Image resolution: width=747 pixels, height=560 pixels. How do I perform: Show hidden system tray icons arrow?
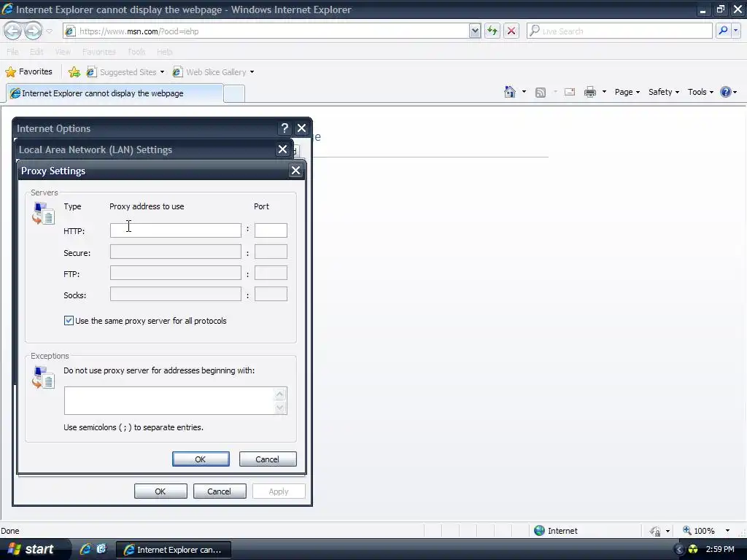679,550
